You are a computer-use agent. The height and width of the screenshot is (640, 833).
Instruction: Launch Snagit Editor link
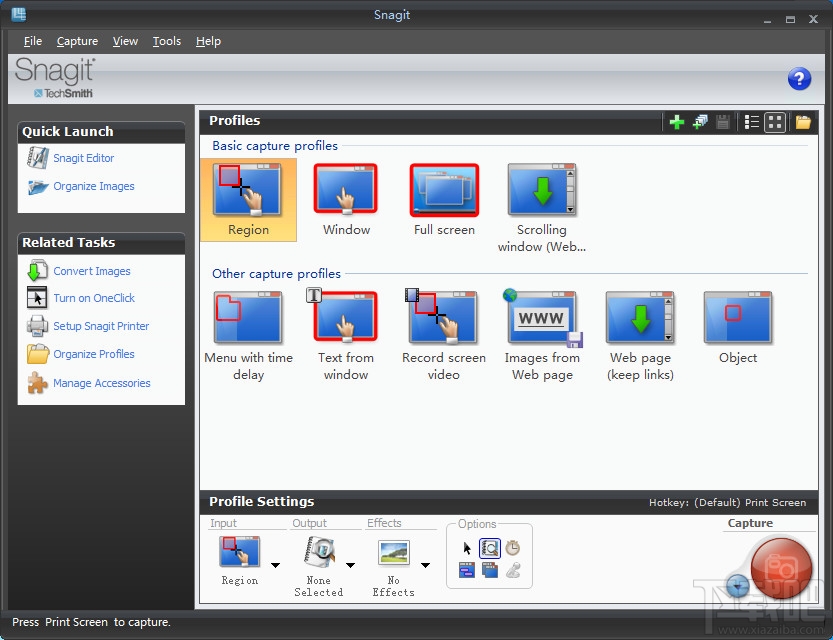(x=83, y=158)
